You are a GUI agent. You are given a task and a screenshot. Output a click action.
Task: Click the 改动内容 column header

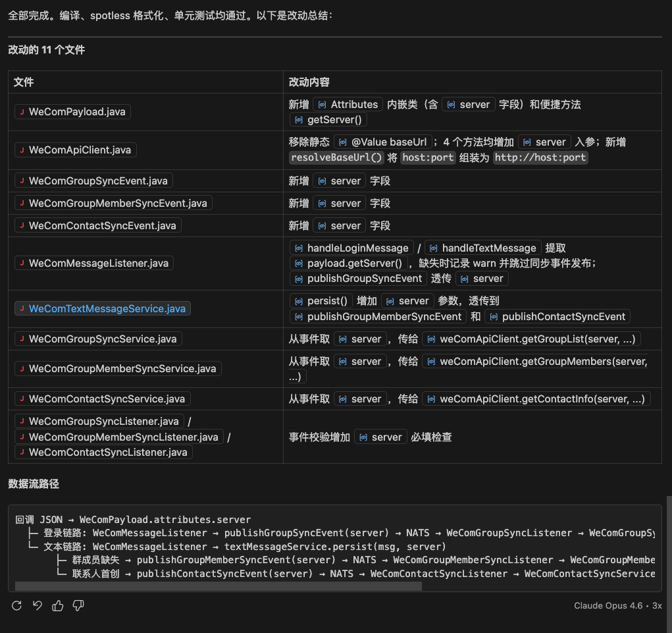pos(309,82)
